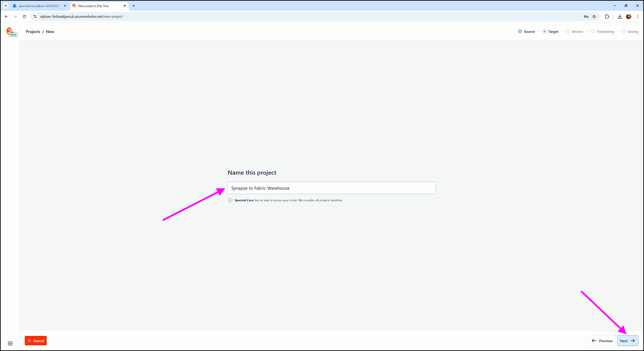This screenshot has height=351, width=644.
Task: Click the info icon below name field
Action: point(230,200)
